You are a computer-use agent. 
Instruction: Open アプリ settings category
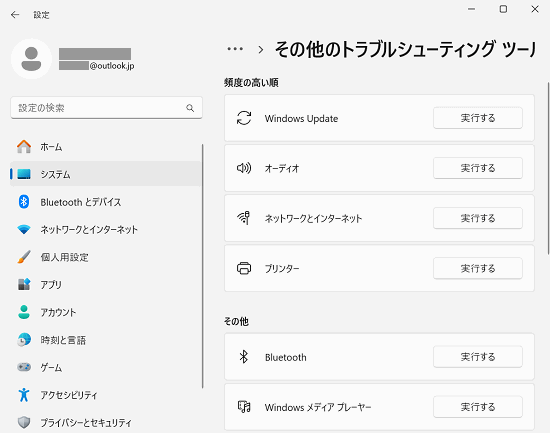[106, 284]
